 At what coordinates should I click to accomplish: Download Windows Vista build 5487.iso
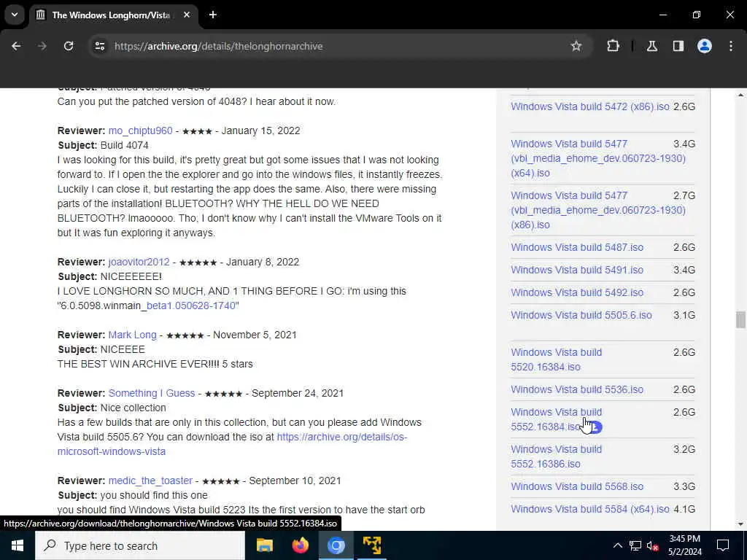click(577, 247)
